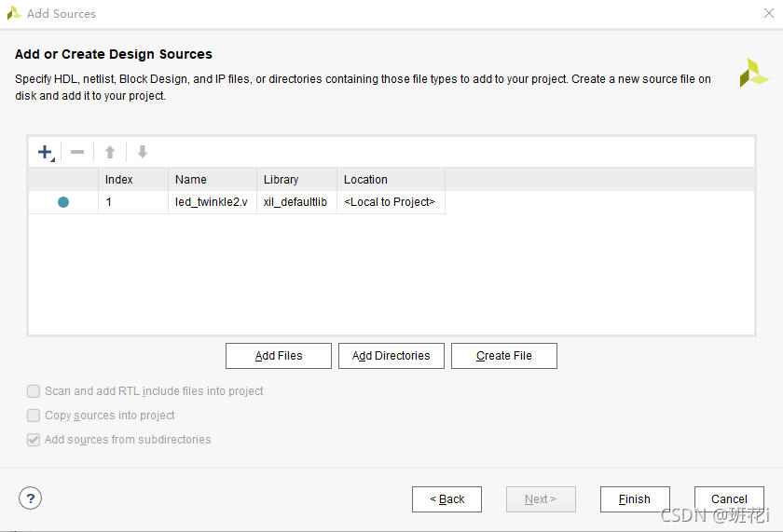
Task: Click the Move Down arrow icon
Action: click(x=143, y=152)
